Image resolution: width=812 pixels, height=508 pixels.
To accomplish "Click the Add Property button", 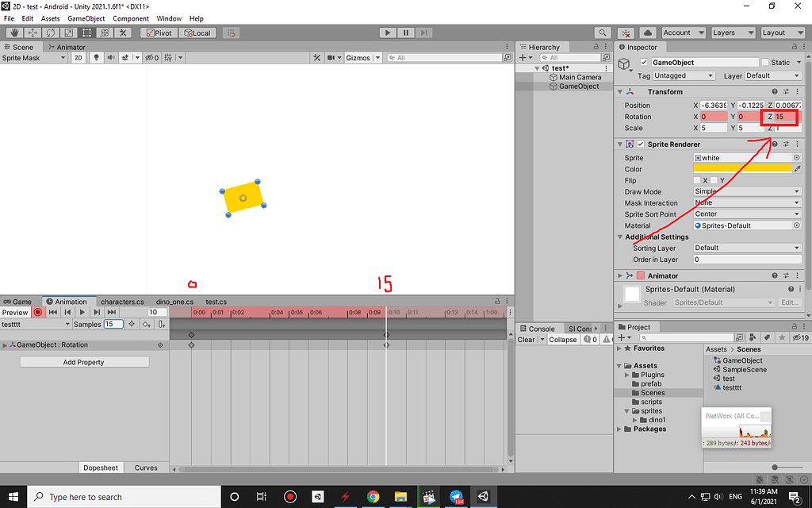I will [x=83, y=361].
